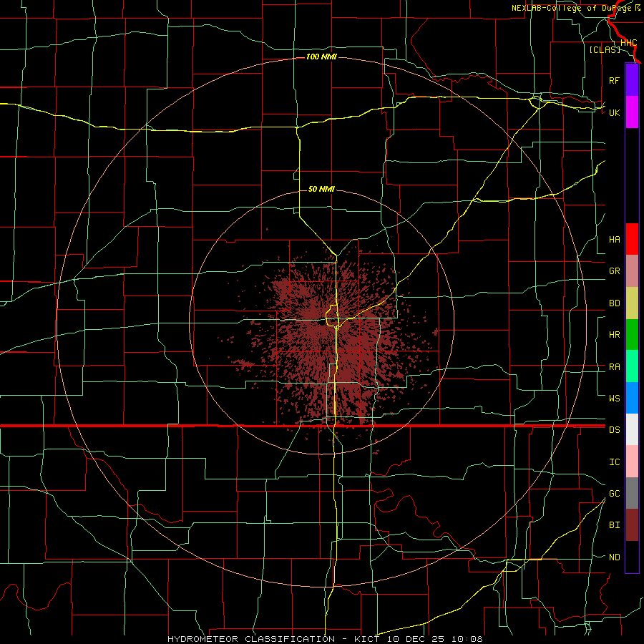This screenshot has width=644, height=644.
Task: Click the 'UK' legend label
Action: (614, 112)
